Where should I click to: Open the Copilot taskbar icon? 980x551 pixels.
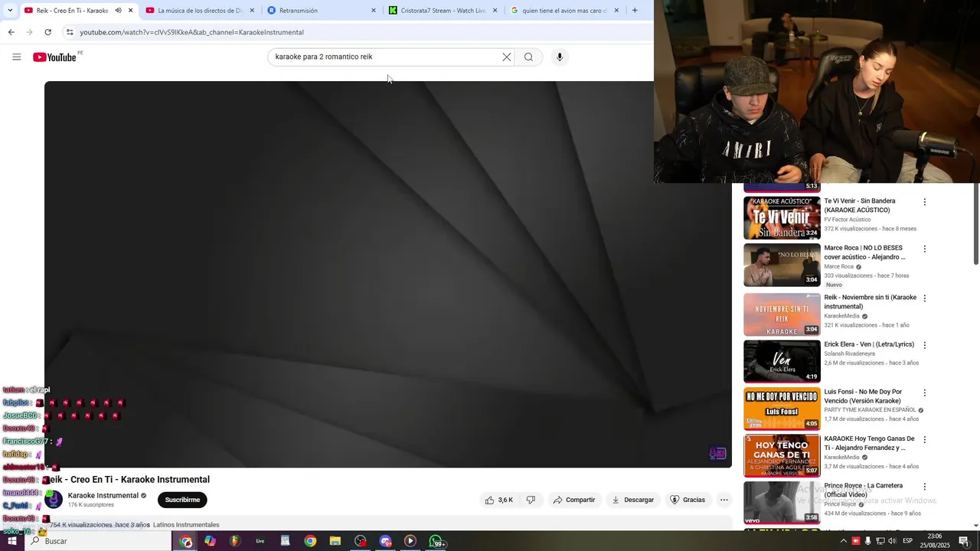(210, 541)
